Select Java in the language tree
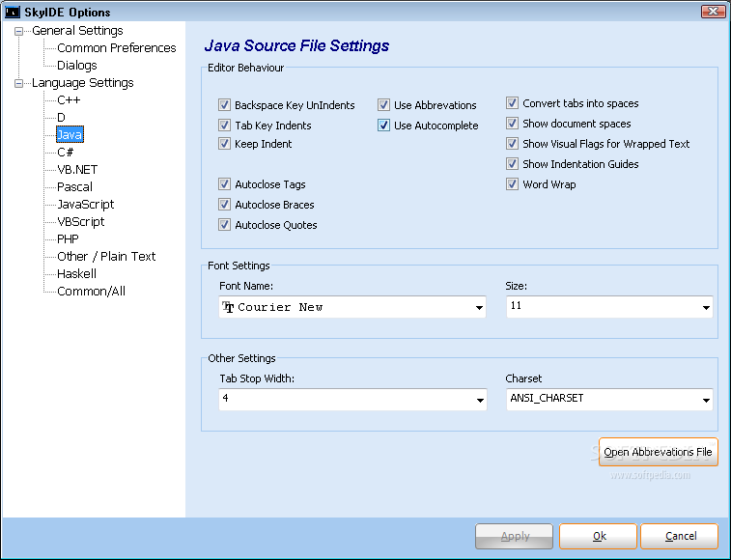The image size is (731, 560). click(70, 135)
